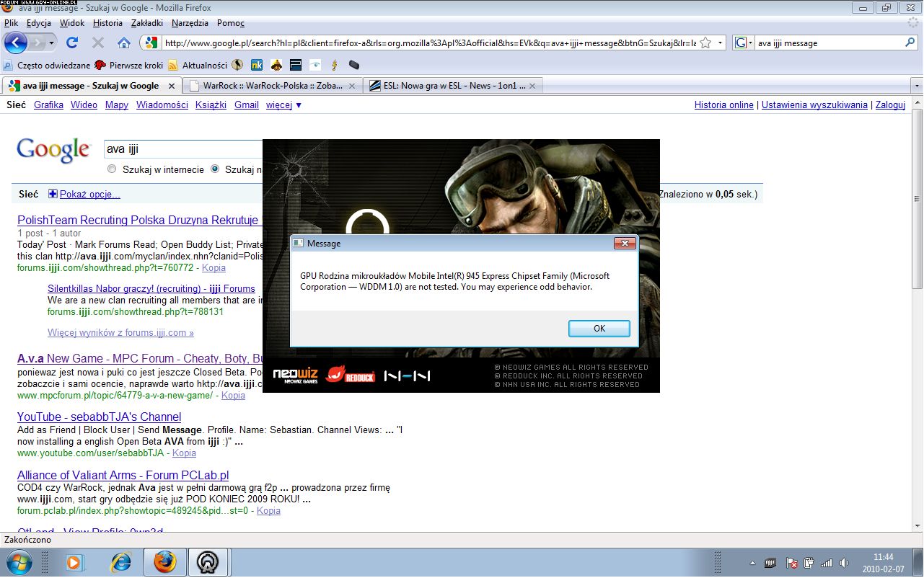The image size is (924, 578).
Task: Open Internet Explorer from the taskbar
Action: (120, 561)
